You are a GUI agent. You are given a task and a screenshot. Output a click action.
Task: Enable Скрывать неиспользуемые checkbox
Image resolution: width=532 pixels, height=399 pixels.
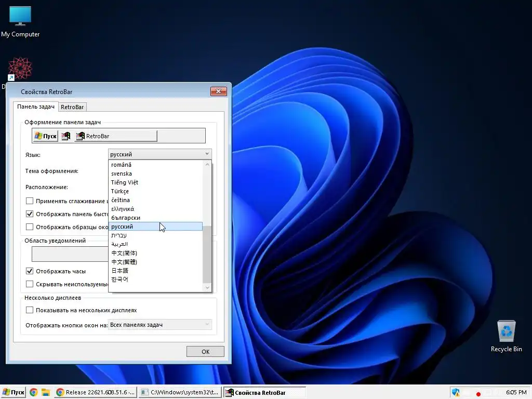pos(30,284)
